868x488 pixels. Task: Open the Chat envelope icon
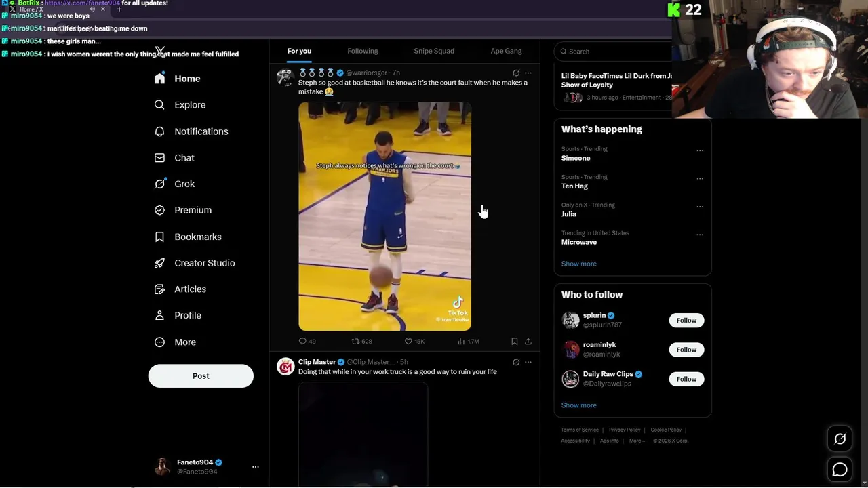click(159, 157)
